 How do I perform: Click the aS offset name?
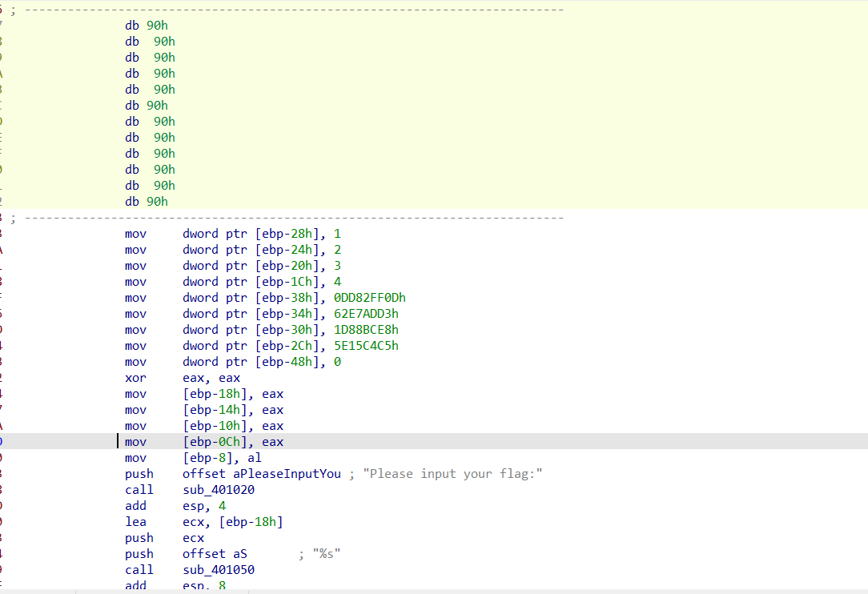[239, 554]
